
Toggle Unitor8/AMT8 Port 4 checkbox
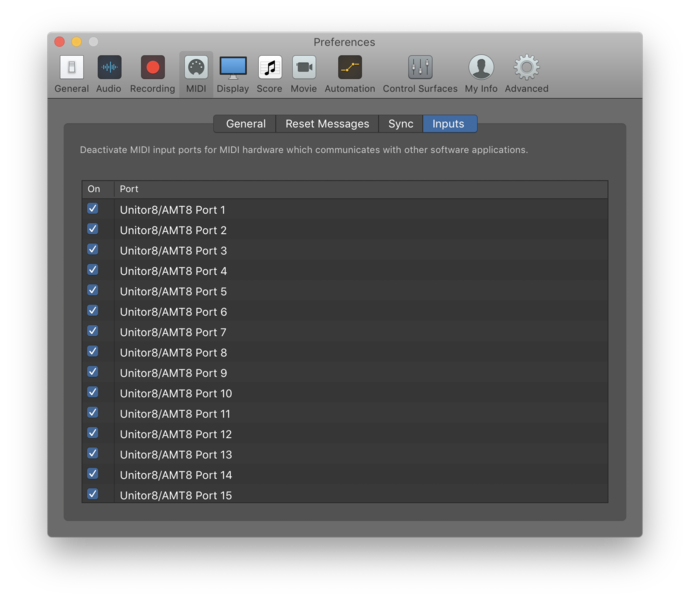(92, 269)
